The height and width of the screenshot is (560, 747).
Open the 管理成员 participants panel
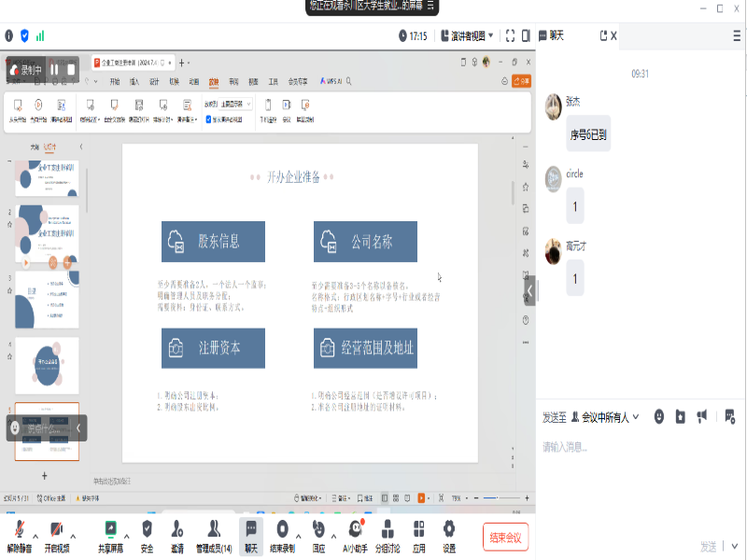(x=212, y=532)
